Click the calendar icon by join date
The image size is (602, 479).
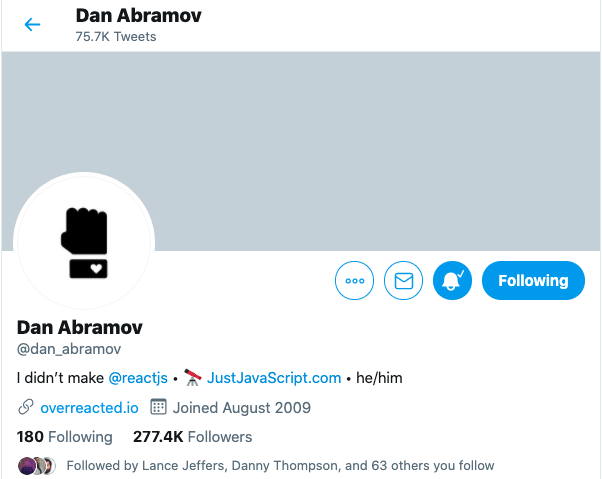(x=158, y=407)
